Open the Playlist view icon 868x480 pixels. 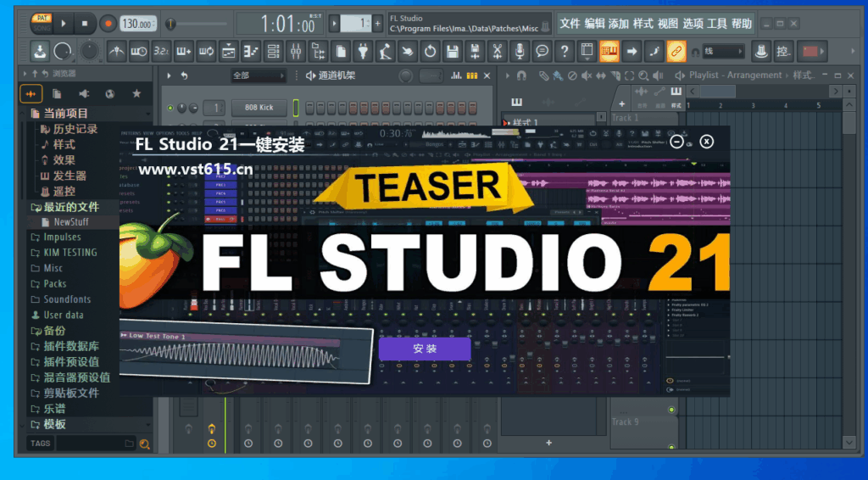pyautogui.click(x=229, y=52)
